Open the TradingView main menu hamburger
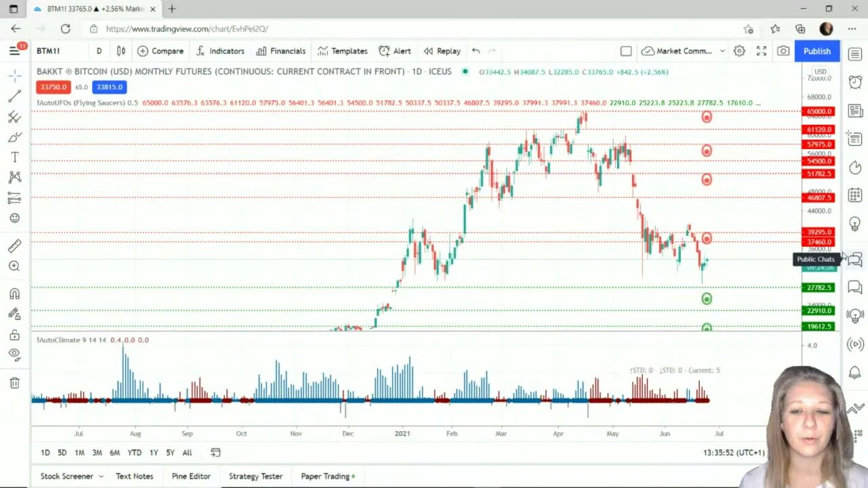868x488 pixels. tap(14, 51)
